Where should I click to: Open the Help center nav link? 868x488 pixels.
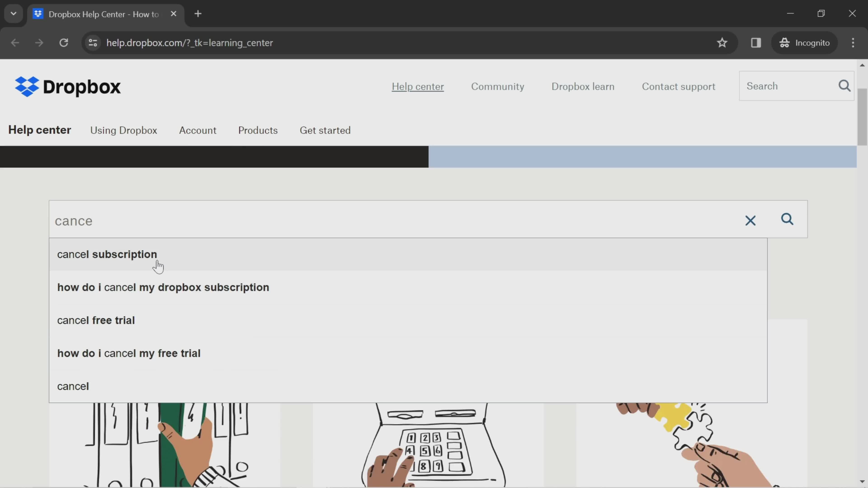417,87
